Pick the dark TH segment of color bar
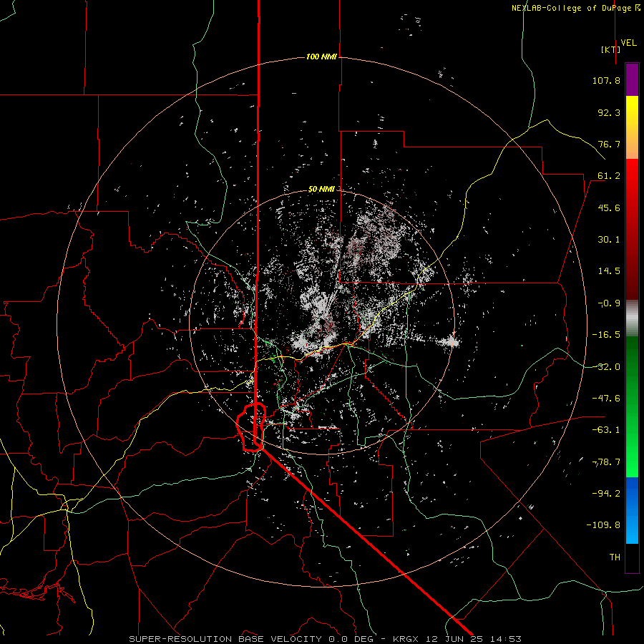The width and height of the screenshot is (644, 644). tap(632, 557)
